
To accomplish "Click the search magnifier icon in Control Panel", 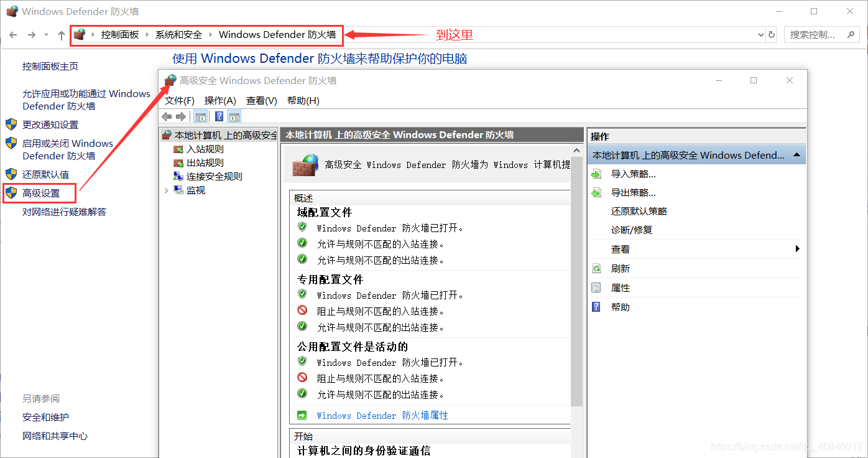I will point(851,34).
